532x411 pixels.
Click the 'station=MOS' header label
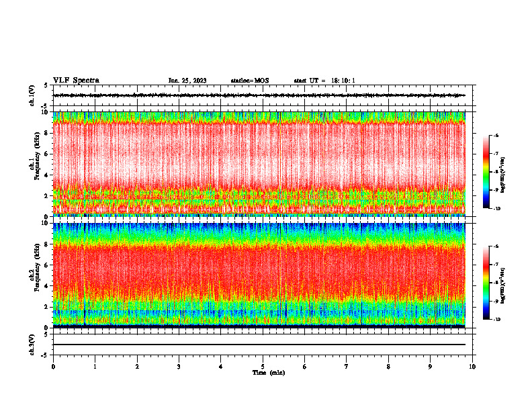[x=250, y=81]
